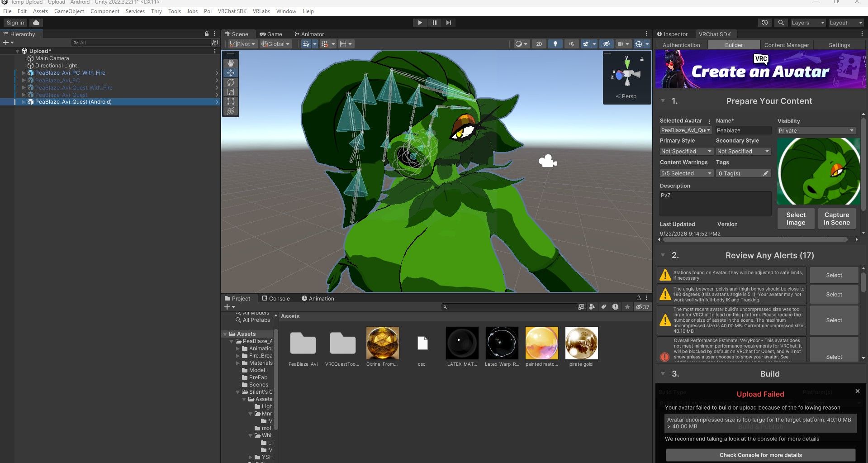Open the Layers dropdown
The height and width of the screenshot is (463, 868).
807,23
